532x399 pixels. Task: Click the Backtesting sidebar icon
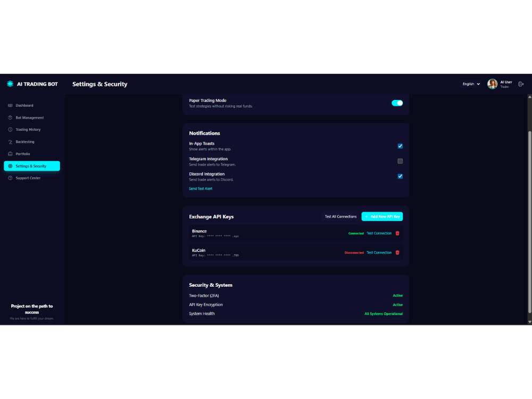(x=10, y=142)
